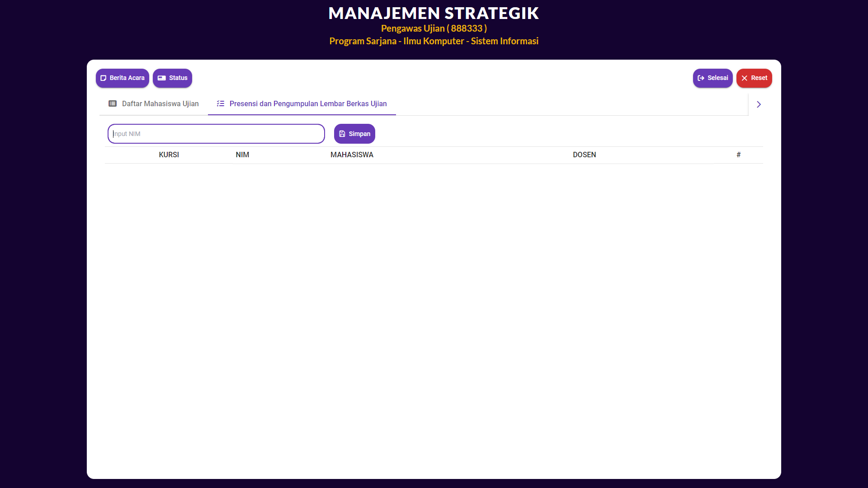This screenshot has height=488, width=868.
Task: Click the exit arrow icon on Selesai
Action: 701,78
